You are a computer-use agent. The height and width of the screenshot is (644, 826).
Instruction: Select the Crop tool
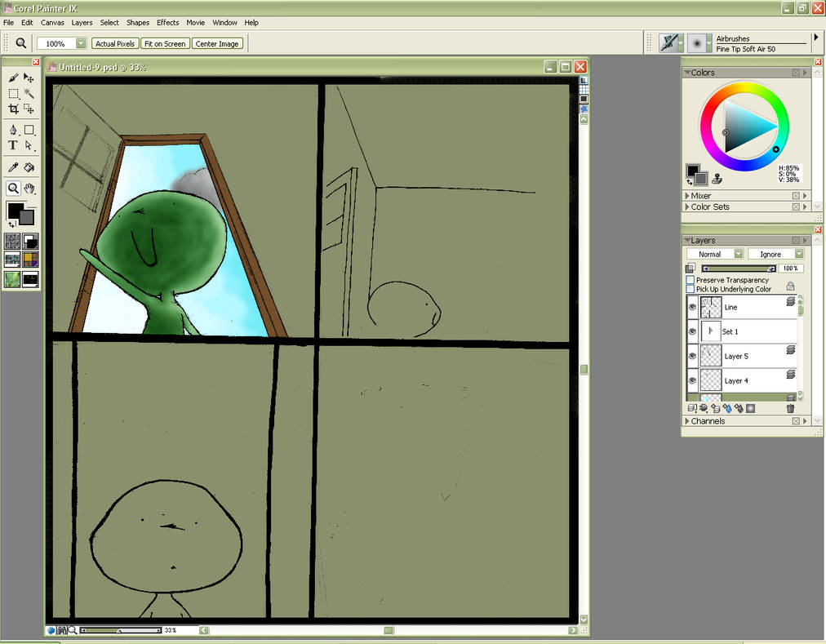coord(14,108)
